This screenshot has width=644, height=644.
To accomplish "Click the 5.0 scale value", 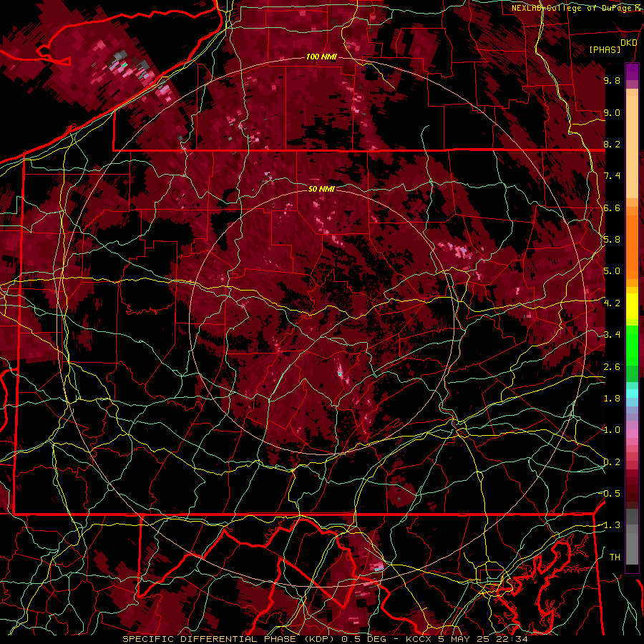I will (612, 271).
